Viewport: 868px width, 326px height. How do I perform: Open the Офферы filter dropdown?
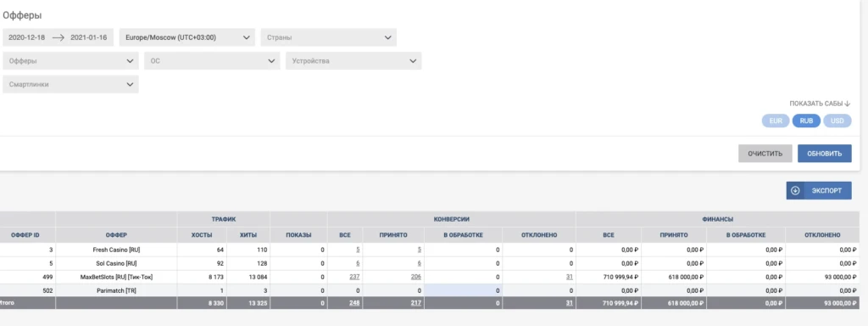[x=70, y=61]
